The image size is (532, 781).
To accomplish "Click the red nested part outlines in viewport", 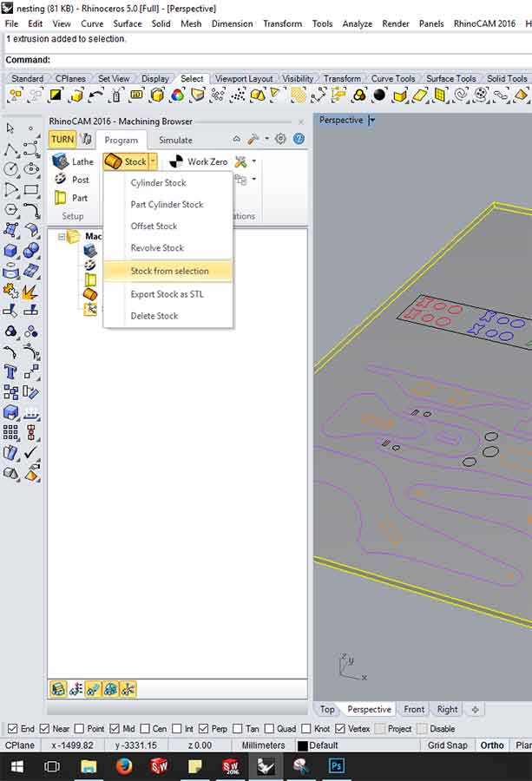I will coord(433,311).
